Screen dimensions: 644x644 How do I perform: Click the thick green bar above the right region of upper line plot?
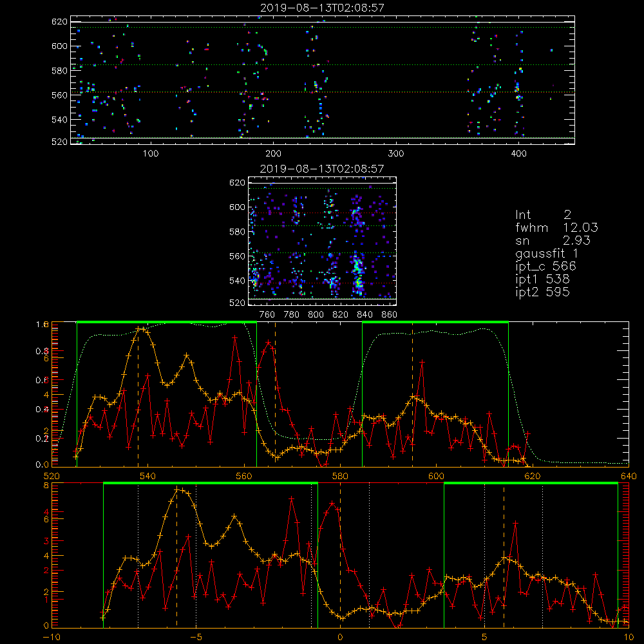point(435,323)
